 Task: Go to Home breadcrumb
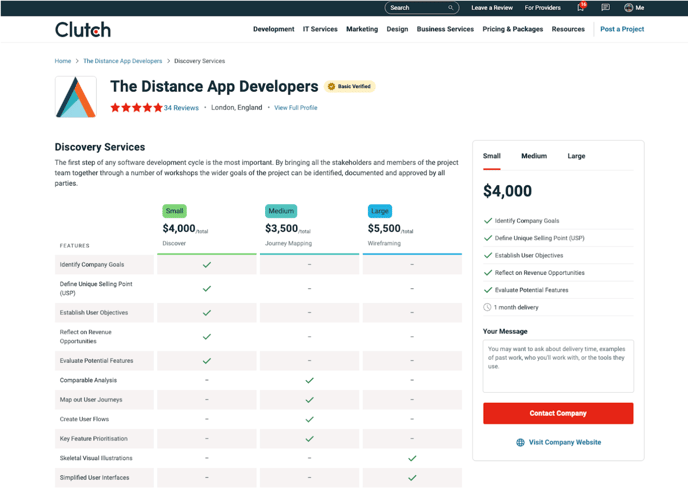pyautogui.click(x=63, y=61)
